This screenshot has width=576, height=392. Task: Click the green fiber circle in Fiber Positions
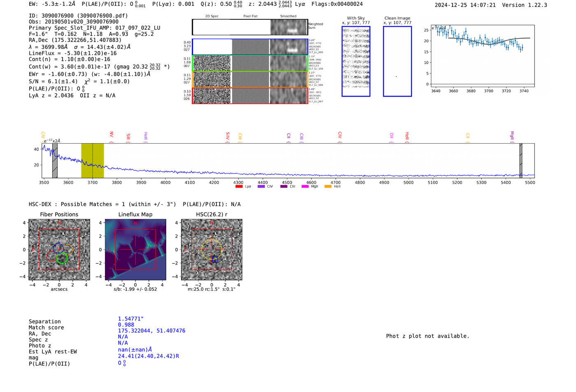(62, 258)
